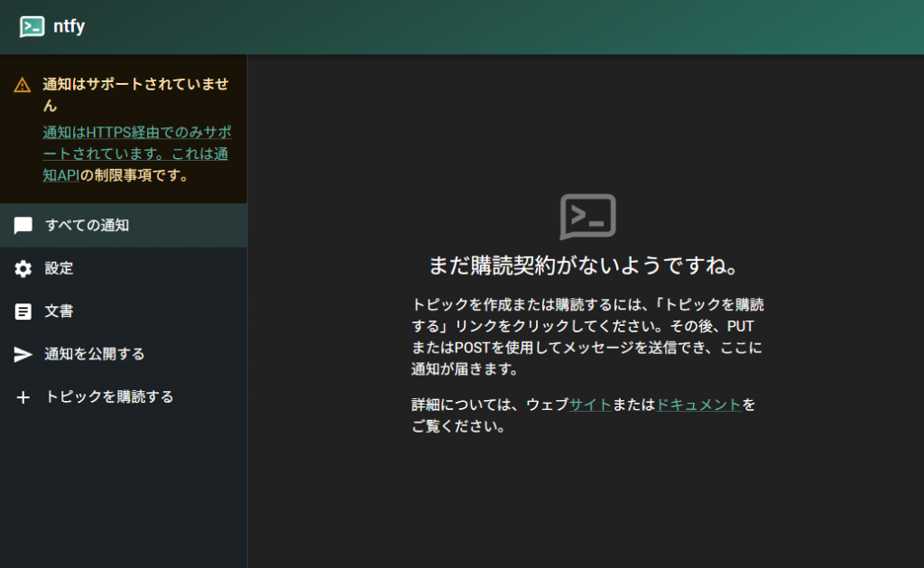924x568 pixels.
Task: Click the document icon for 文書
Action: coord(23,312)
